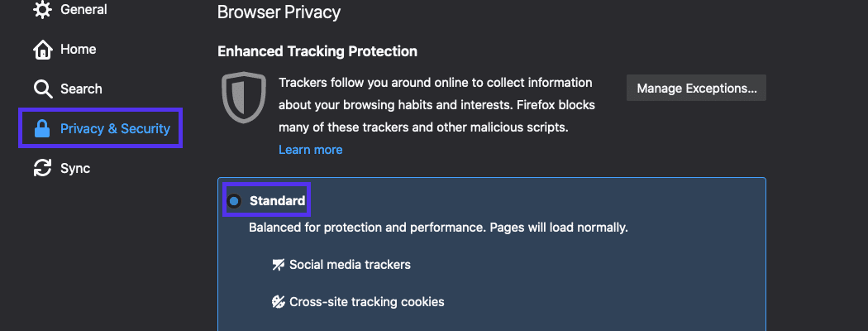The image size is (868, 331).
Task: Click the Enhanced Tracking Protection heading
Action: [x=317, y=51]
